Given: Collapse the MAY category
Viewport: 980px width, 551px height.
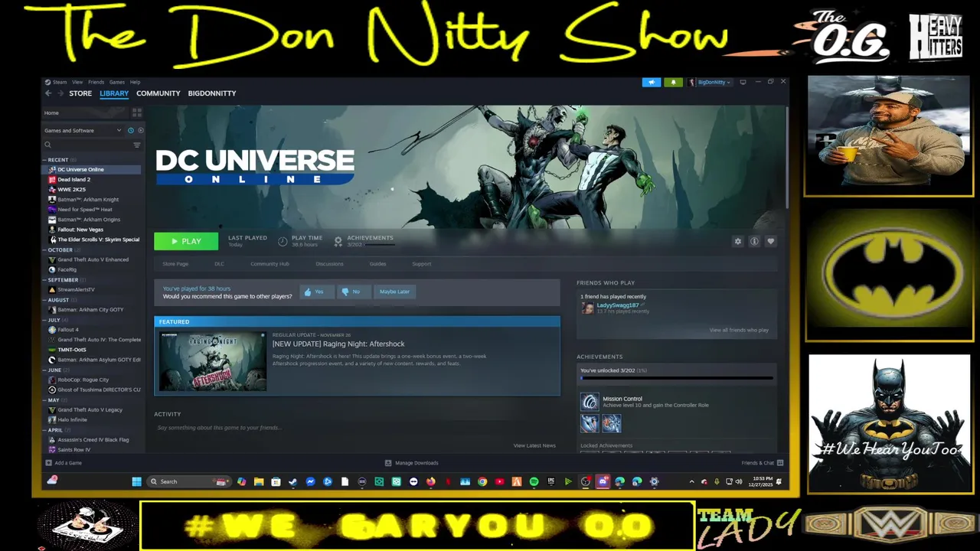Looking at the screenshot, I should pos(45,399).
